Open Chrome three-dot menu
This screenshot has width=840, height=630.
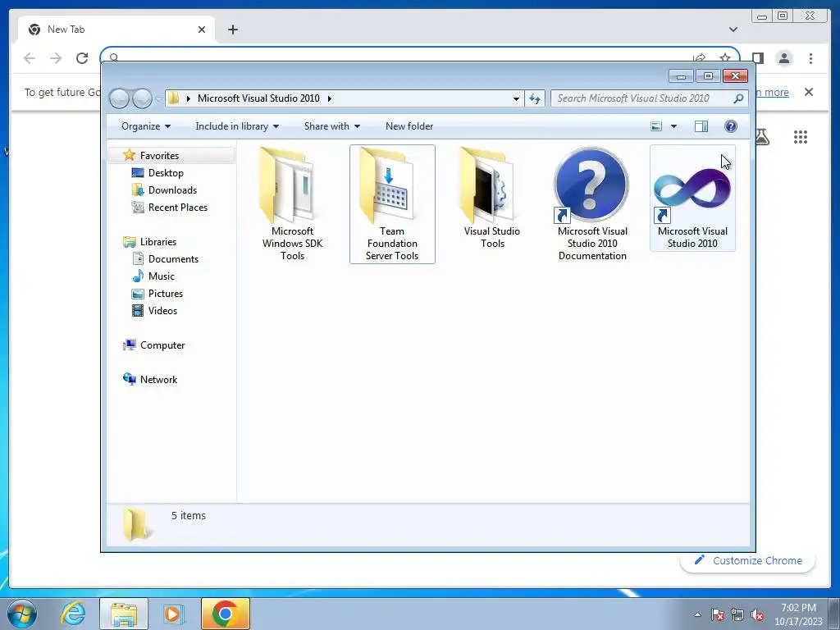pyautogui.click(x=810, y=58)
